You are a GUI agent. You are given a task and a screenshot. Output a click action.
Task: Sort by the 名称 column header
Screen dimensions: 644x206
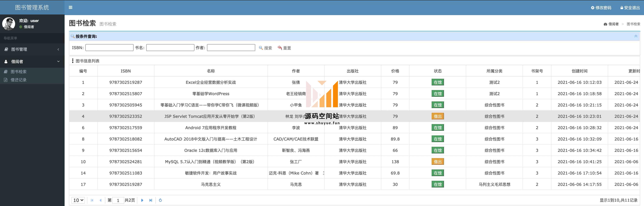[x=211, y=71]
